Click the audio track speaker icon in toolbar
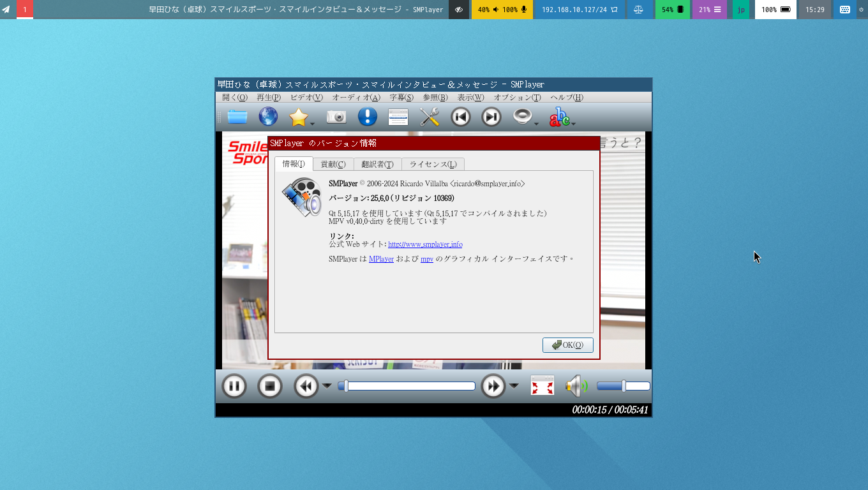 coord(523,117)
